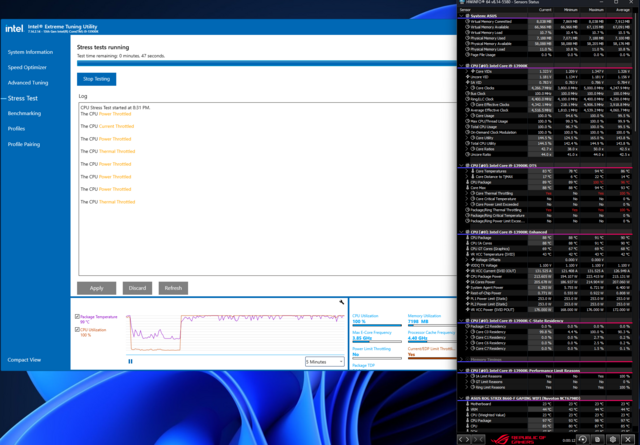640x445 pixels.
Task: Click the Current column header in HWiNFO
Action: coord(544,10)
